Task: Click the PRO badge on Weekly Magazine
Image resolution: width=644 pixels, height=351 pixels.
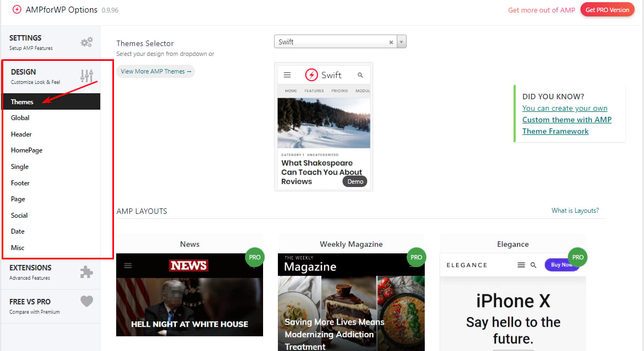Action: [416, 257]
